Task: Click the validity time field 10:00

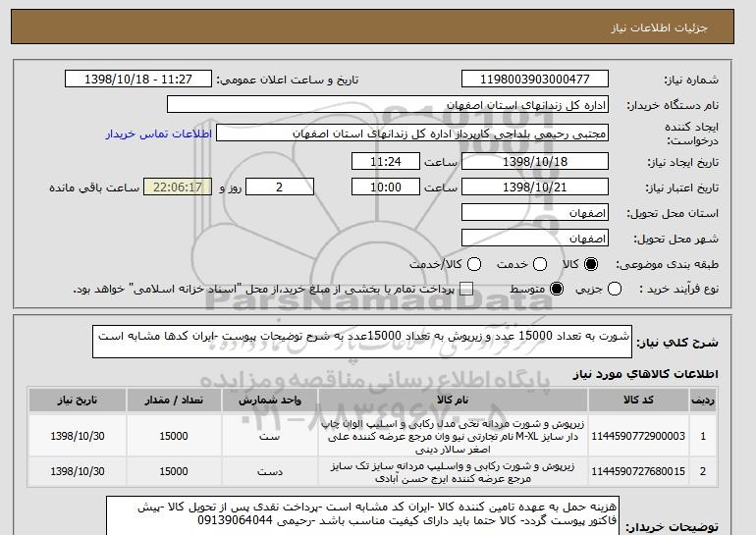Action: point(386,187)
